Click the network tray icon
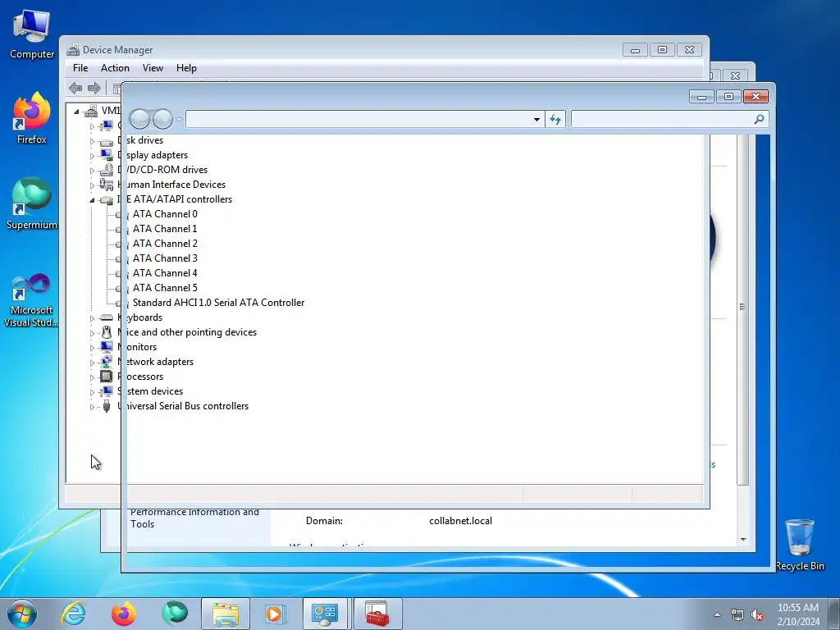This screenshot has height=630, width=840. point(737,615)
